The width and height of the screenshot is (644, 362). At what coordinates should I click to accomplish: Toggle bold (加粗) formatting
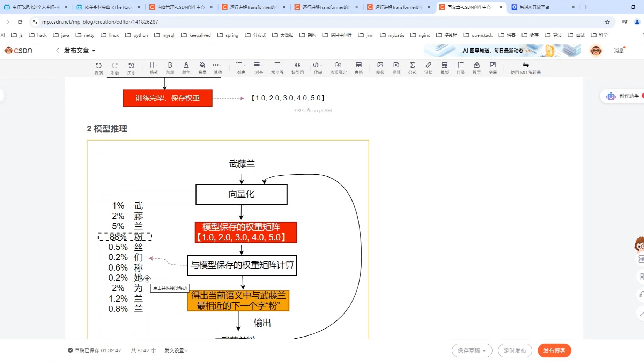170,68
